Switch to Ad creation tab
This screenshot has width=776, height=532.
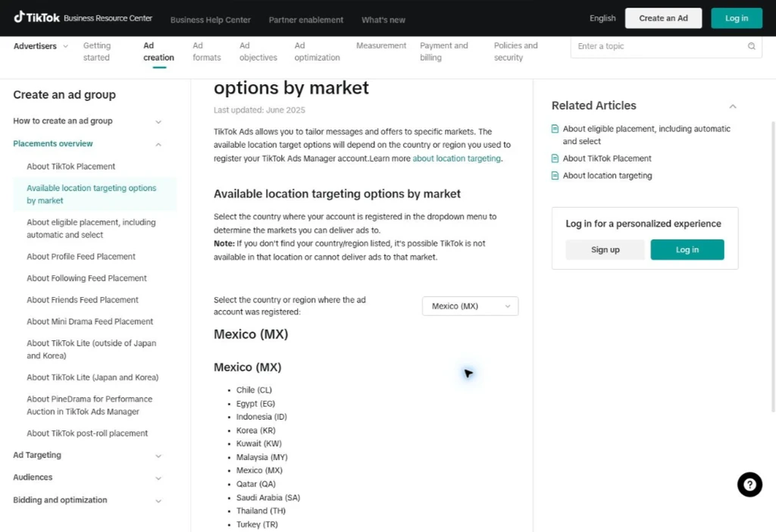click(158, 52)
